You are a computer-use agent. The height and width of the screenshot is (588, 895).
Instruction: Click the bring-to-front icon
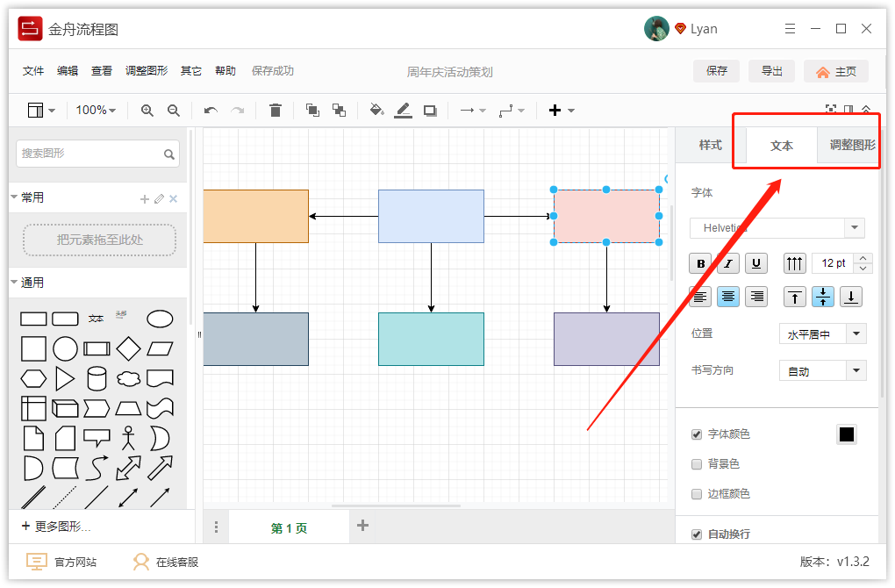311,110
